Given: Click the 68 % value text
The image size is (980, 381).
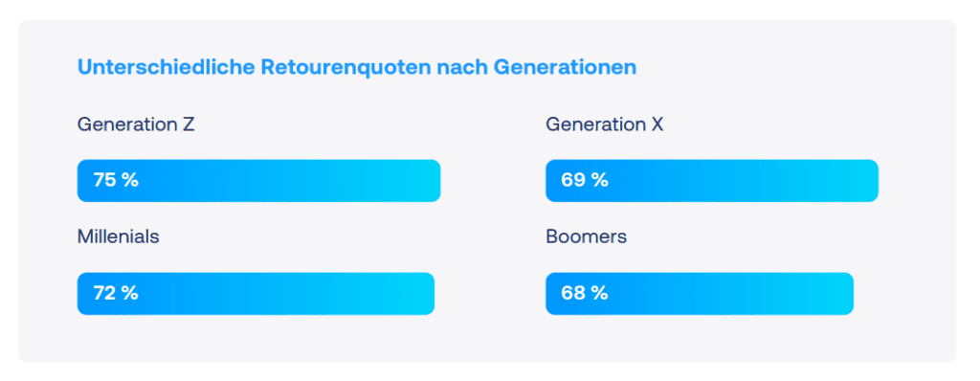Looking at the screenshot, I should (x=585, y=293).
